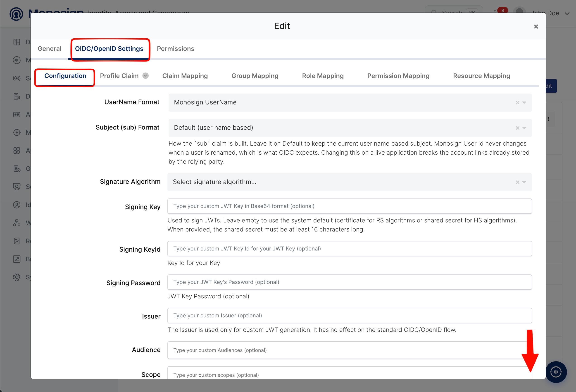Focus the Scope input field
The width and height of the screenshot is (576, 392).
pyautogui.click(x=350, y=373)
